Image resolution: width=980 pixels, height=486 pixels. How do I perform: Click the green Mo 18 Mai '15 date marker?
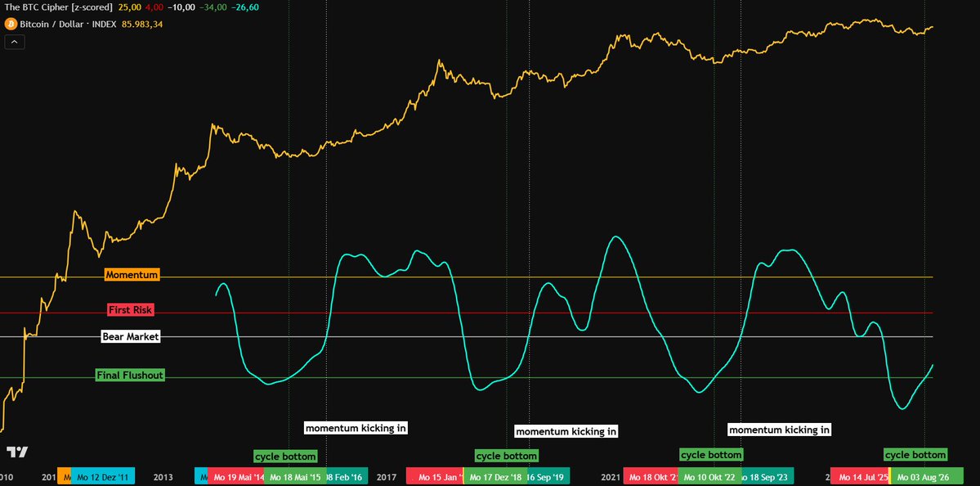[x=295, y=477]
